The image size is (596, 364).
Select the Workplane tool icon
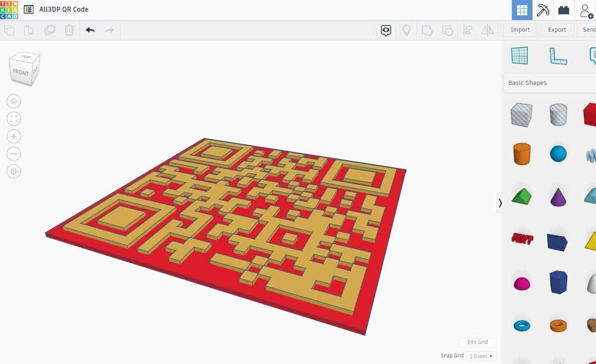point(520,56)
